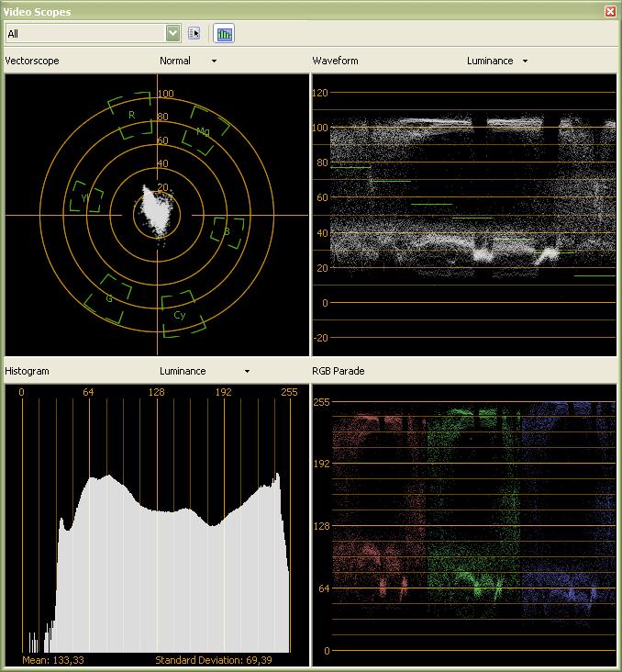Click the Mg target box in vectorscope
Image resolution: width=622 pixels, height=672 pixels.
tap(205, 129)
